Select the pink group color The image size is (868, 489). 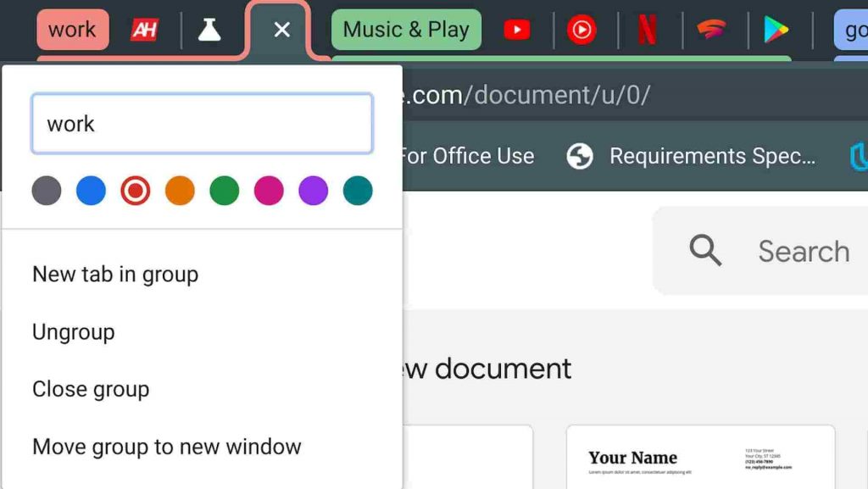click(269, 191)
